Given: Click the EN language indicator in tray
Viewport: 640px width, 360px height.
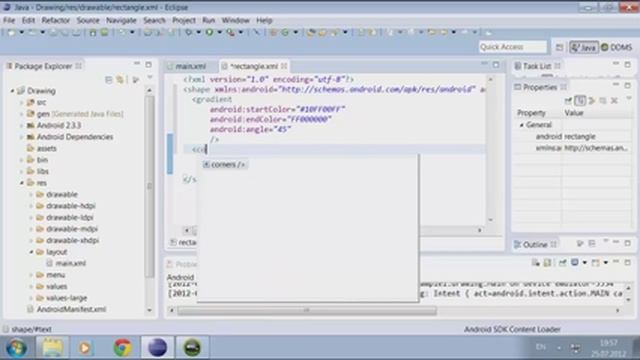Looking at the screenshot, I should point(541,347).
